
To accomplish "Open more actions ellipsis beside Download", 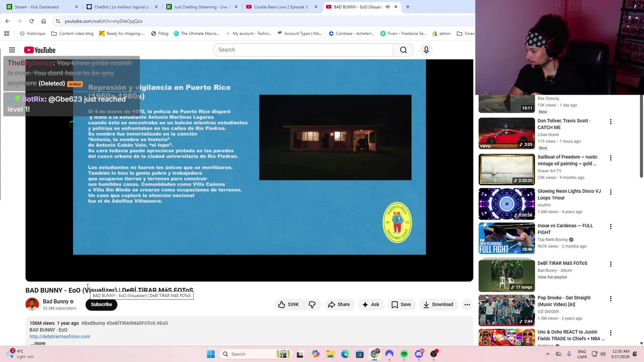I will (x=467, y=304).
